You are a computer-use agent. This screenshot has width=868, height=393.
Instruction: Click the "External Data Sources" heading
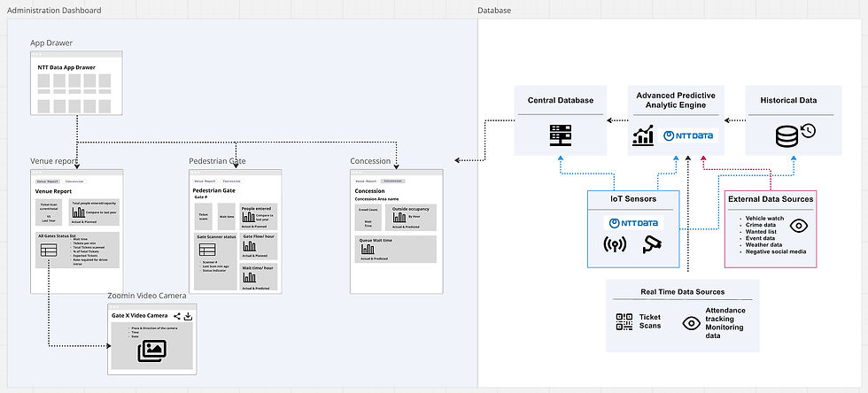click(771, 199)
